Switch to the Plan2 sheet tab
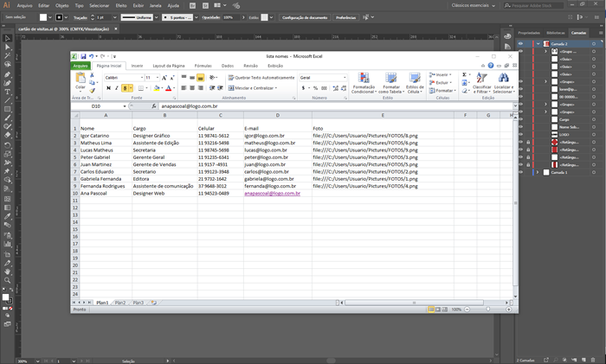This screenshot has height=364, width=606. point(120,303)
